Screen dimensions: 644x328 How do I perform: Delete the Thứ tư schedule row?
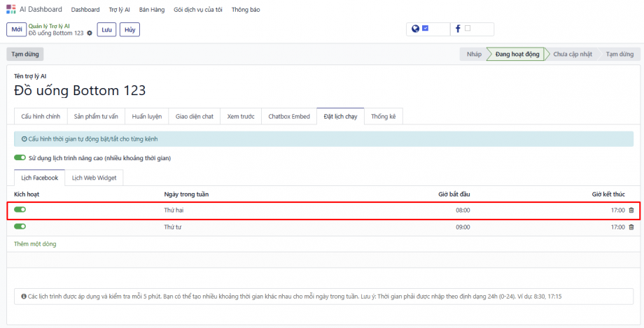click(x=631, y=227)
